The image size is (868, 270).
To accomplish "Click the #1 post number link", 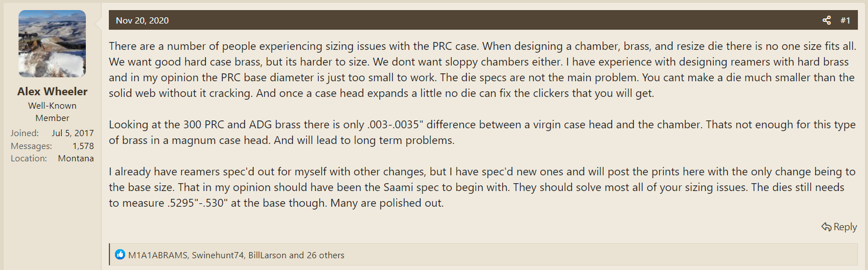I will [x=845, y=21].
